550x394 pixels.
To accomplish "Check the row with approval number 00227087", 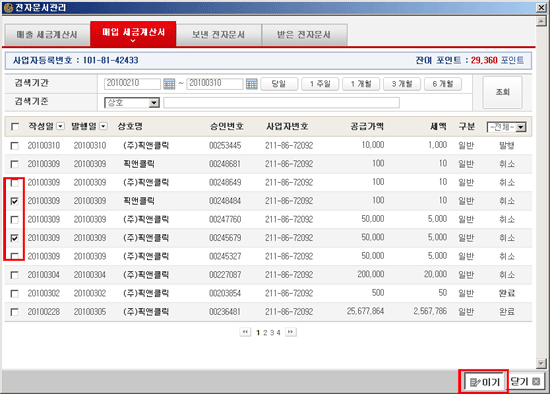I will pos(14,275).
